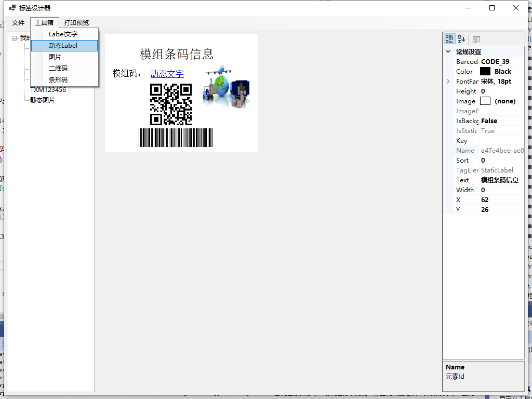Pick 条形码 from the toolbox menu
Viewport: 532px width, 399px height.
point(64,80)
